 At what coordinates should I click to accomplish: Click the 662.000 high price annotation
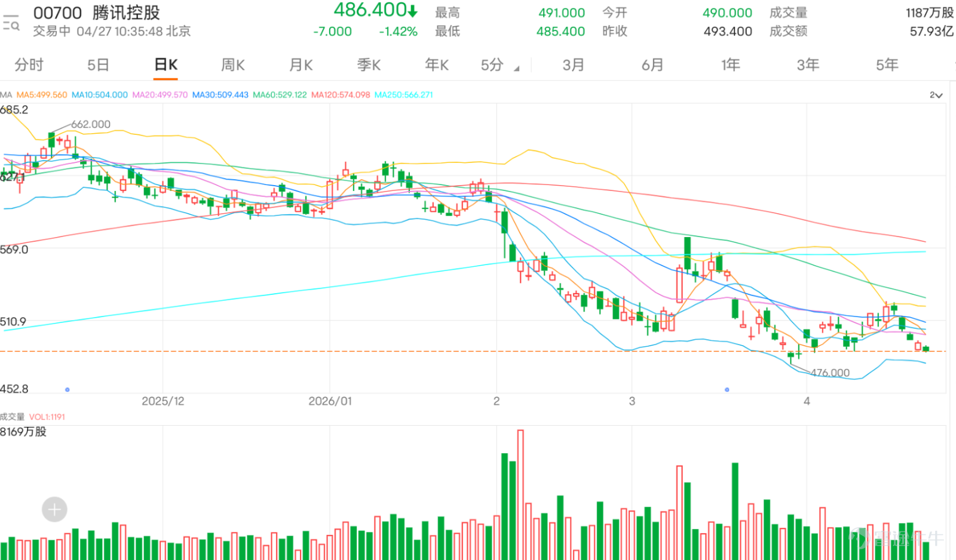click(91, 124)
